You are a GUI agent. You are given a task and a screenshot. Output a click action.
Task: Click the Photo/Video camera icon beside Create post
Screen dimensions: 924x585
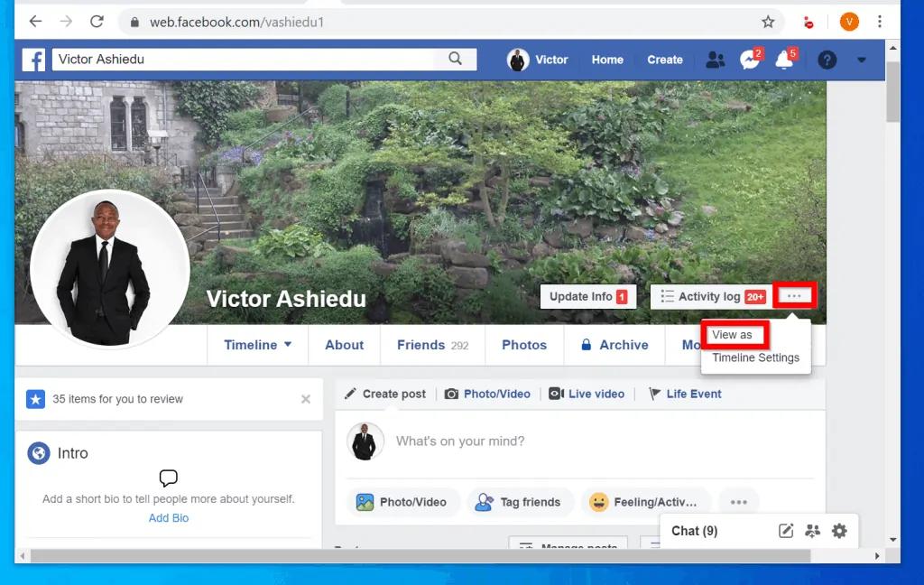pos(451,394)
